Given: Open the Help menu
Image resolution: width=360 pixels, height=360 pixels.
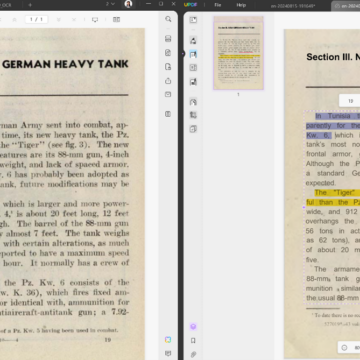Looking at the screenshot, I should pyautogui.click(x=241, y=5).
